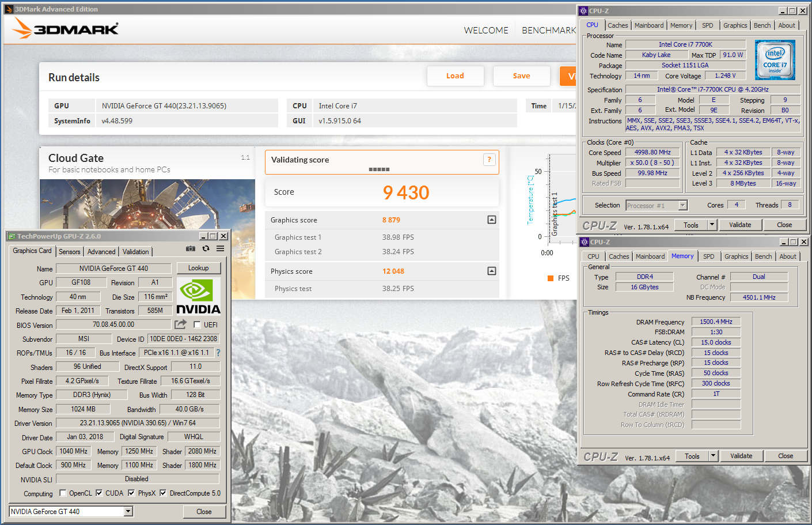Open Caches tab in upper CPU-Z window
The height and width of the screenshot is (525, 812).
coord(618,25)
